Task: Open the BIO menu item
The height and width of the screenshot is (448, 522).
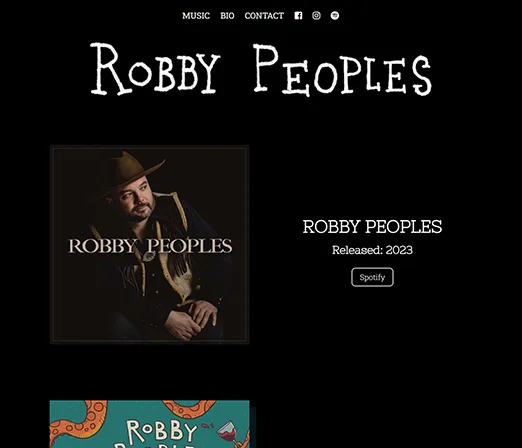Action: tap(227, 16)
